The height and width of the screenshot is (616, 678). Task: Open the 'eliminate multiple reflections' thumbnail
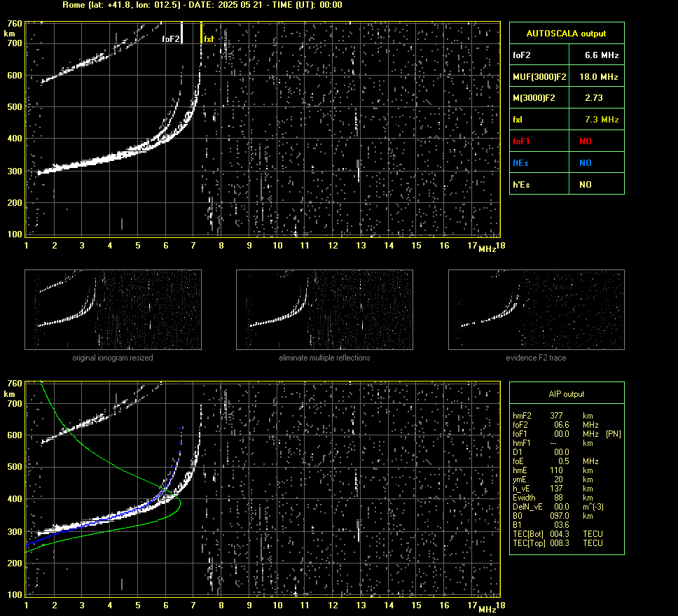pos(324,309)
